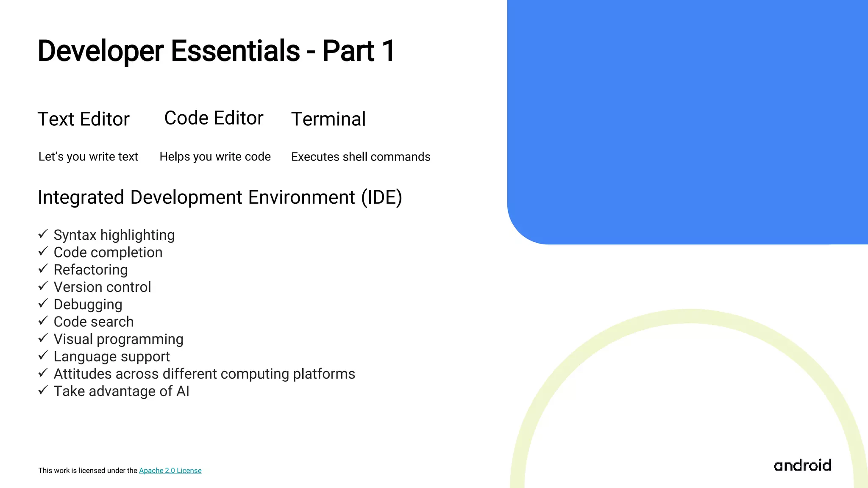Click 'This work is licensed under the' text
868x488 pixels.
88,471
